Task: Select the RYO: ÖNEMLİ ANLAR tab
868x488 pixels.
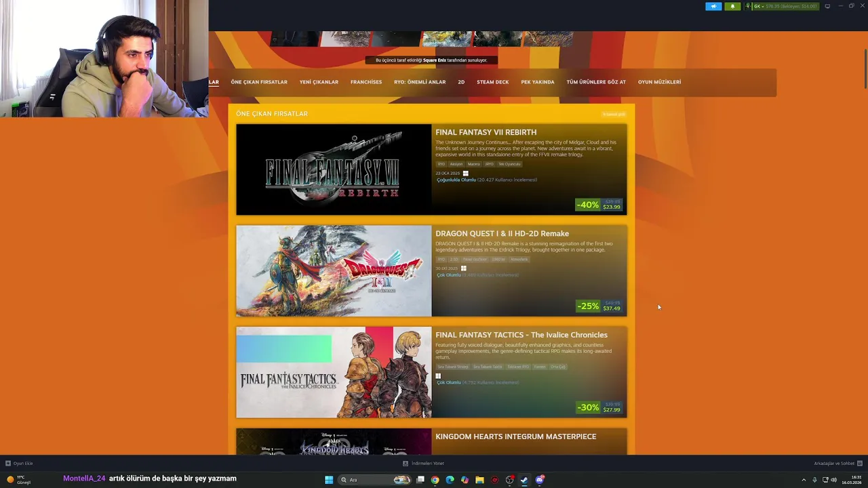Action: (420, 82)
